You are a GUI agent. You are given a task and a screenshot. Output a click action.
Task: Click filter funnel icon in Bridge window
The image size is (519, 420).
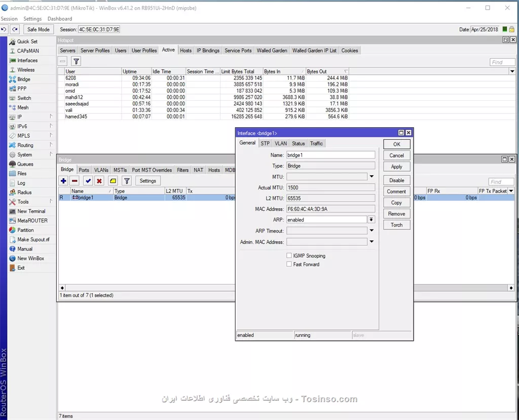(127, 181)
